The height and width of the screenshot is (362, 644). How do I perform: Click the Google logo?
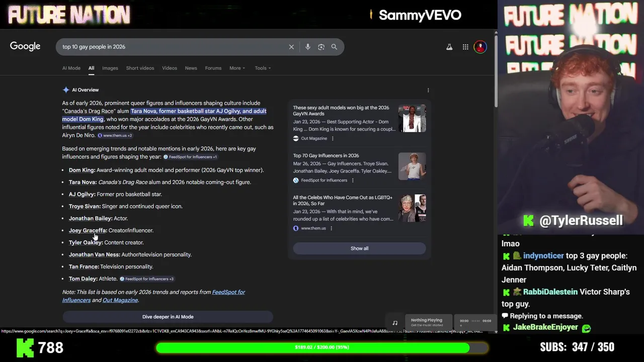tap(25, 46)
